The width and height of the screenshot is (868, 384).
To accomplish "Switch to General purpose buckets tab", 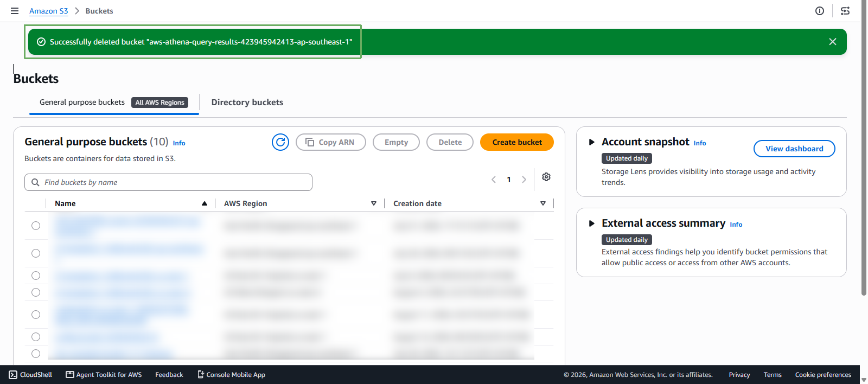I will (114, 103).
